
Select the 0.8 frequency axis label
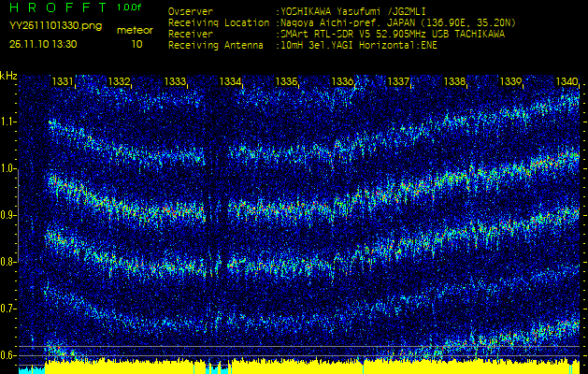coord(8,262)
